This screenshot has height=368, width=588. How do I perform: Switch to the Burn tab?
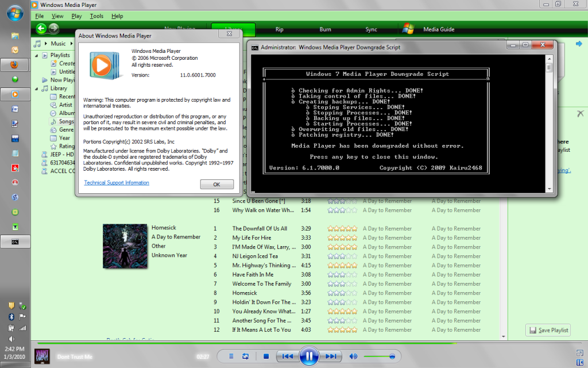point(325,29)
